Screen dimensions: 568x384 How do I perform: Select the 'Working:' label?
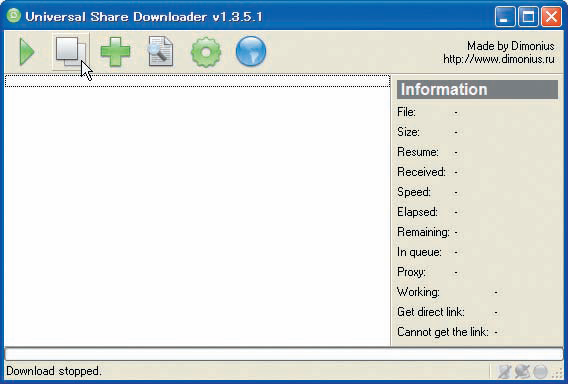pos(418,292)
